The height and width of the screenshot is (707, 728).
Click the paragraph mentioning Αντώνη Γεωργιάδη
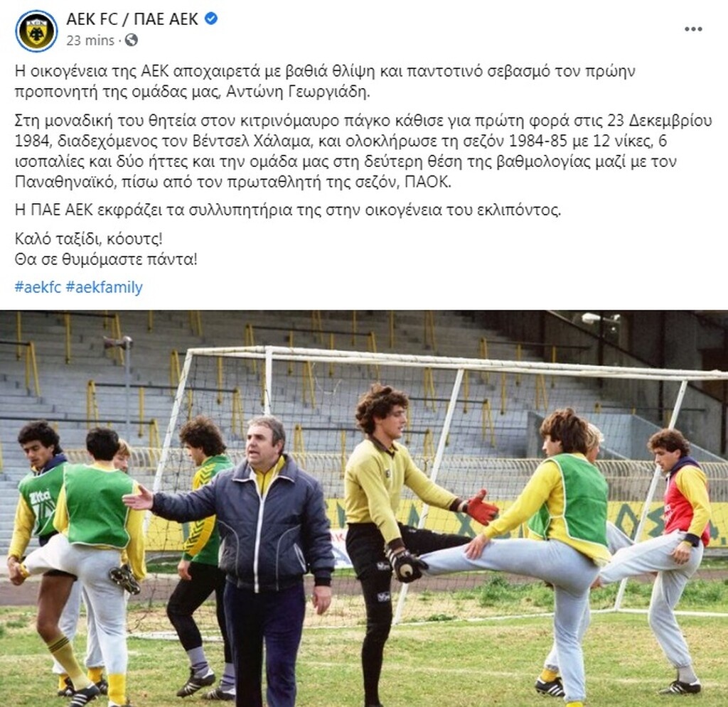(x=325, y=81)
